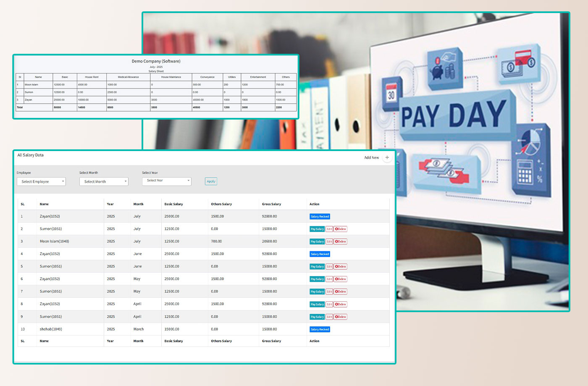Click the plus icon next to Add New
Image resolution: width=588 pixels, height=386 pixels.
(387, 157)
